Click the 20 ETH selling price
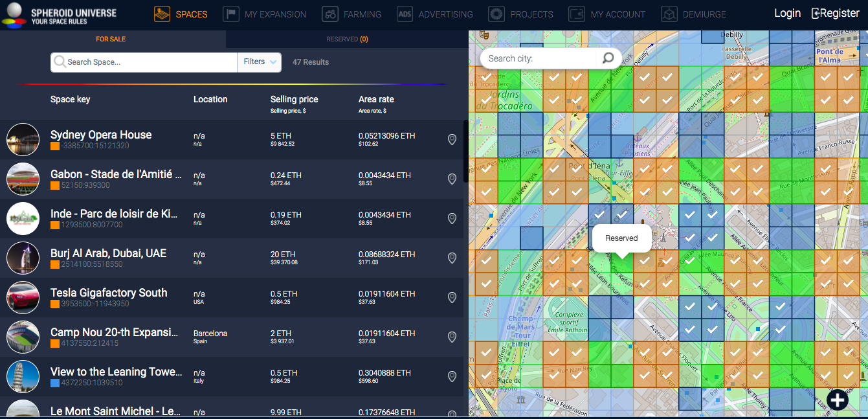Image resolution: width=868 pixels, height=419 pixels. (x=283, y=255)
